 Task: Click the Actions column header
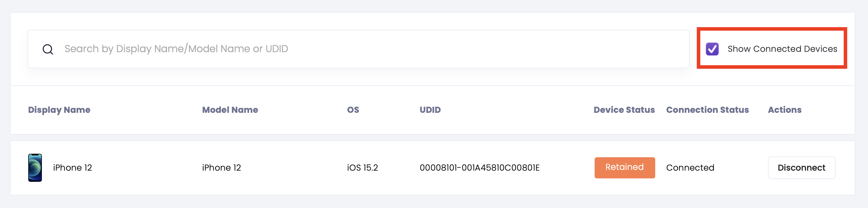785,110
